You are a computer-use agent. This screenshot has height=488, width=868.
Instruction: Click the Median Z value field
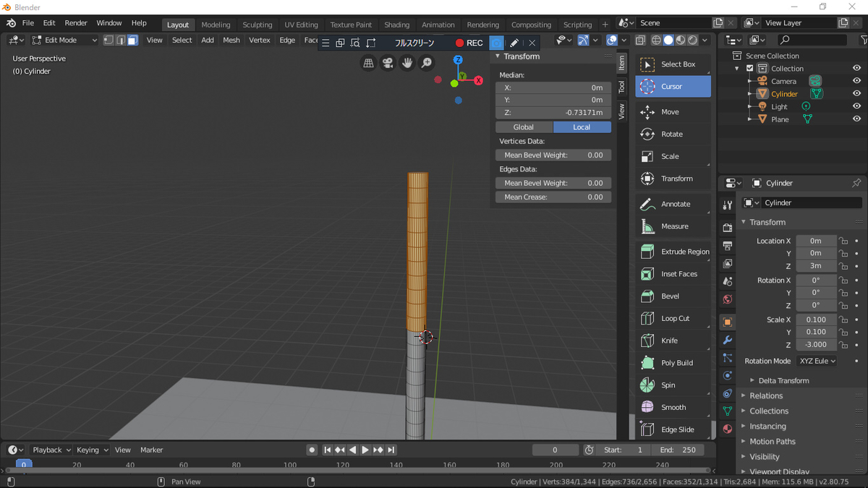[x=553, y=113]
